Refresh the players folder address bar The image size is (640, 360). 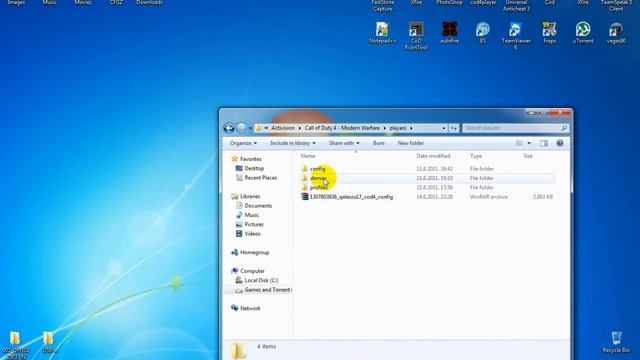pos(453,128)
